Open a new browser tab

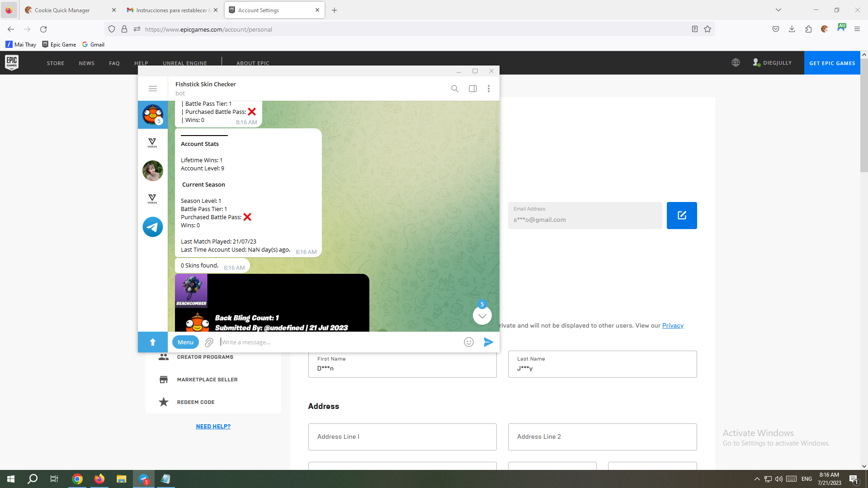point(335,10)
